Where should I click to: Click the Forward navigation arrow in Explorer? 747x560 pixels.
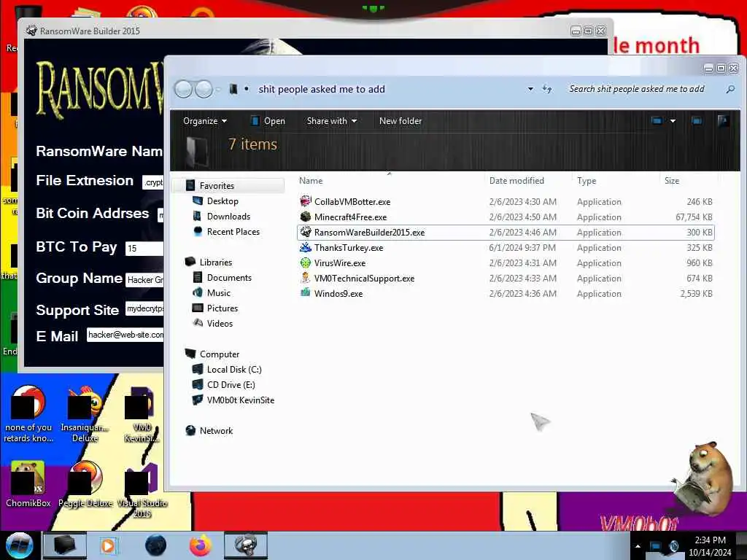tap(204, 89)
